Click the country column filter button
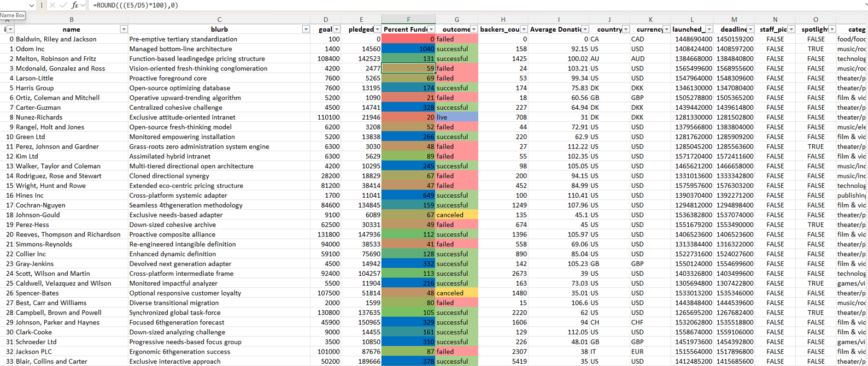This screenshot has width=868, height=366. click(626, 29)
